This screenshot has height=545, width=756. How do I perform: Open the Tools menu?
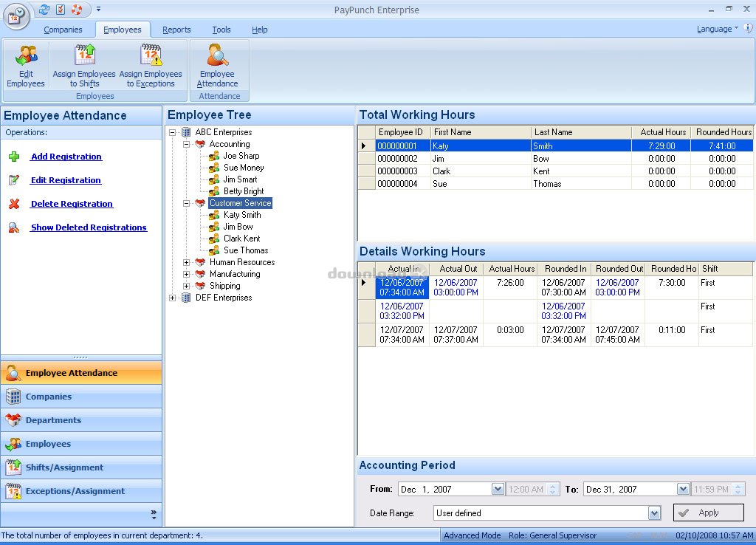point(221,30)
